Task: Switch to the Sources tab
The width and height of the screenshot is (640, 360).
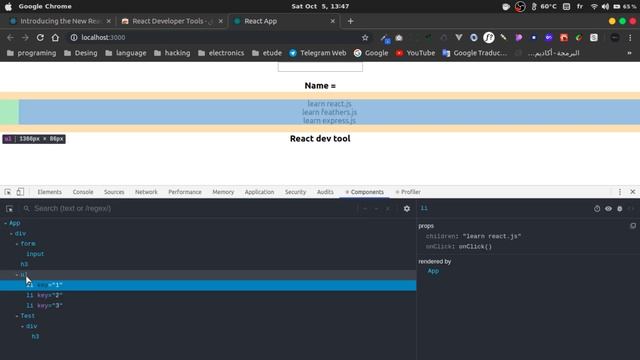Action: tap(114, 192)
